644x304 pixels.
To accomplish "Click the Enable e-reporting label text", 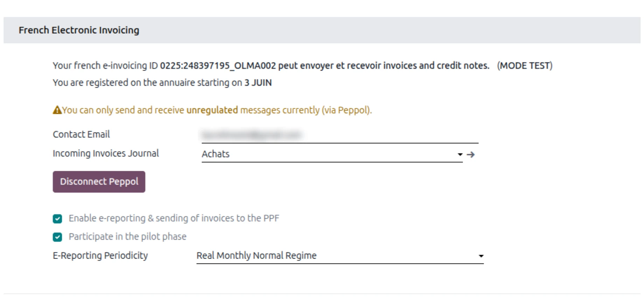I will tap(174, 218).
